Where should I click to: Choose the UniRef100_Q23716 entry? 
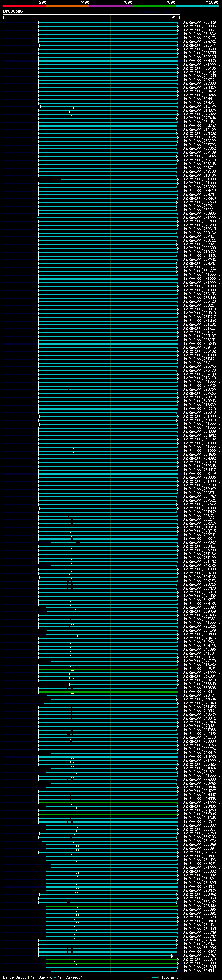(x=199, y=584)
